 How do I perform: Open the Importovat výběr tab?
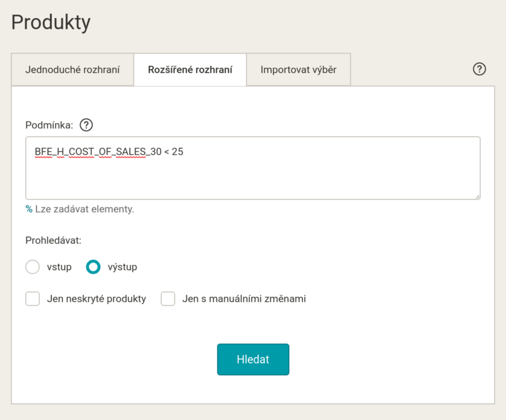click(298, 69)
